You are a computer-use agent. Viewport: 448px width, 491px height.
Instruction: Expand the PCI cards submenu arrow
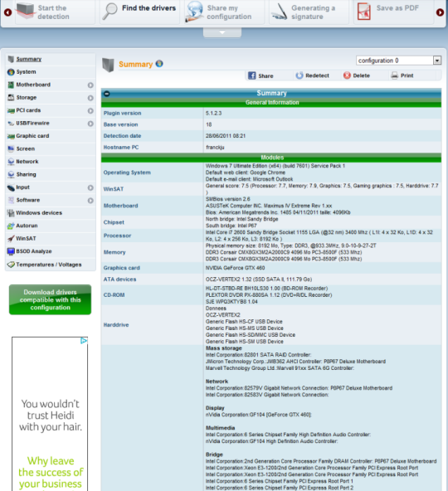click(x=90, y=111)
